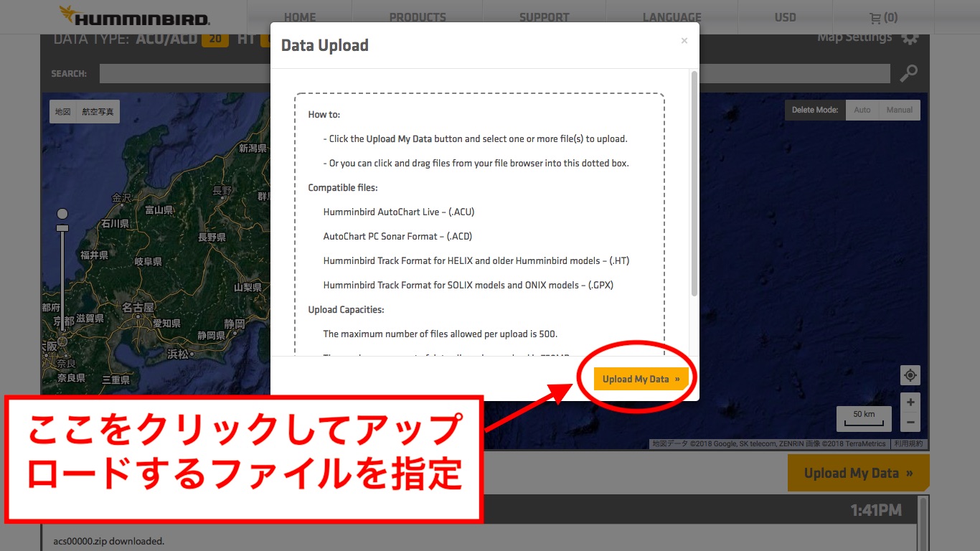The width and height of the screenshot is (980, 551).
Task: Click 'acs00000.zip downloaded.' log entry
Action: (x=109, y=541)
